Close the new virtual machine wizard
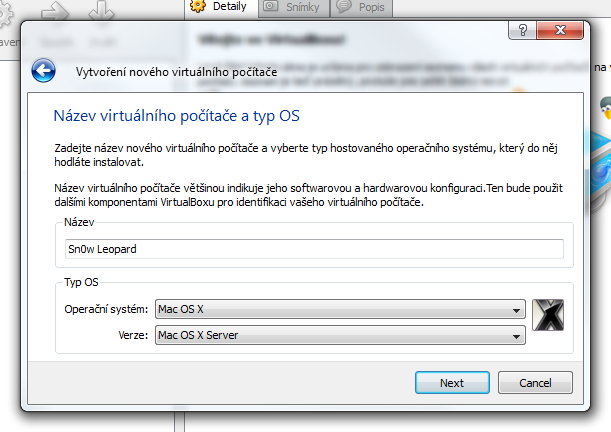This screenshot has height=432, width=611. 560,30
